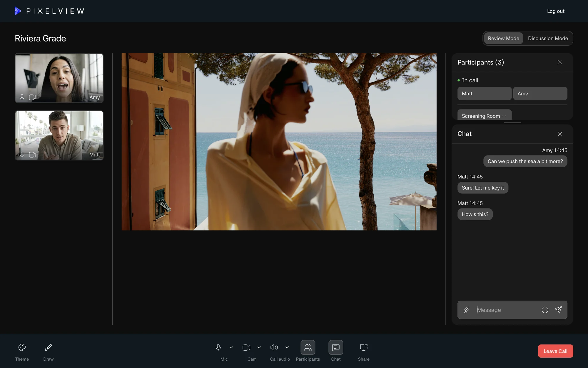Switch to Review Mode

click(503, 38)
